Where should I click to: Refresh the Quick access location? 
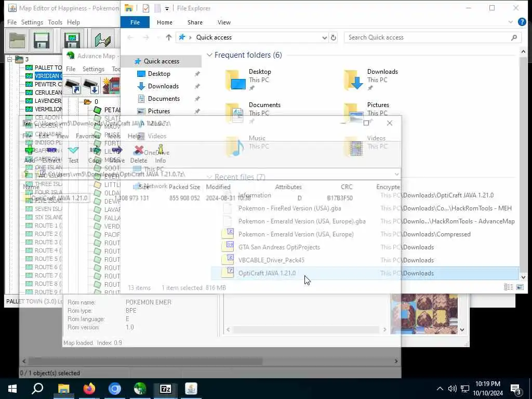(x=334, y=37)
